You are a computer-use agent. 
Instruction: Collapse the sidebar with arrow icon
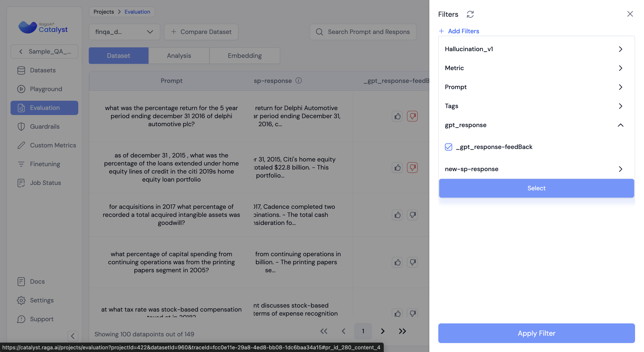[73, 336]
